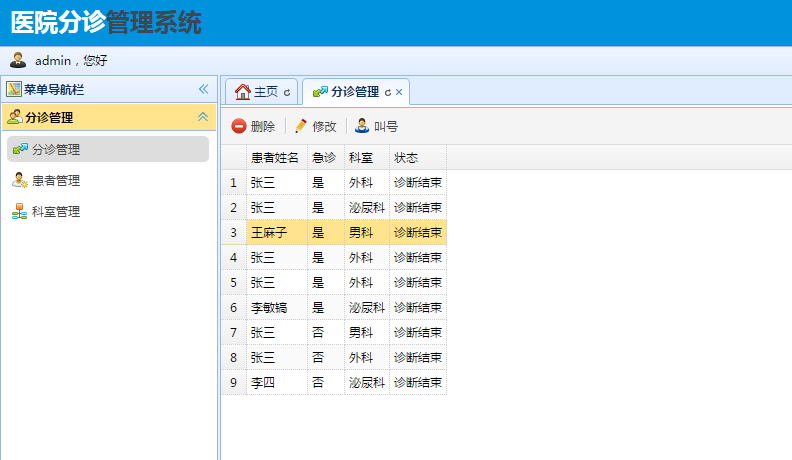Click the 叫号 person icon in toolbar
792x460 pixels.
[x=362, y=126]
